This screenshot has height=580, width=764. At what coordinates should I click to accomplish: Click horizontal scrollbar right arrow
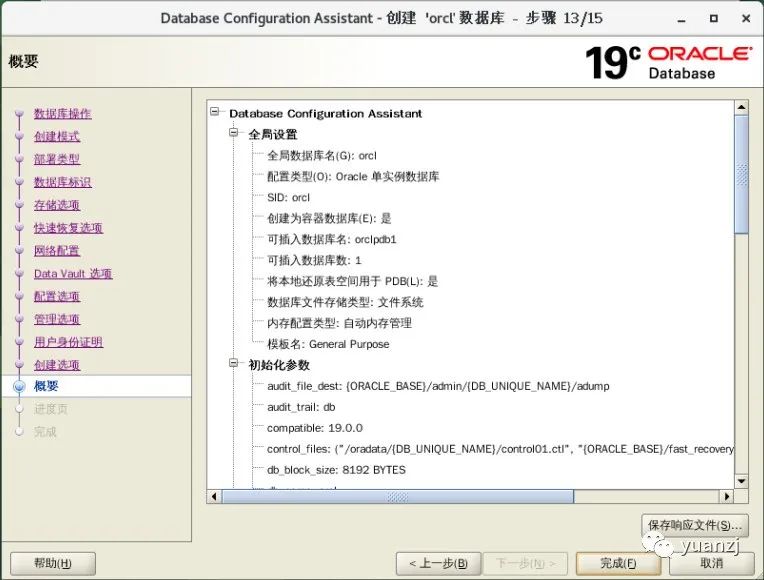coord(726,497)
